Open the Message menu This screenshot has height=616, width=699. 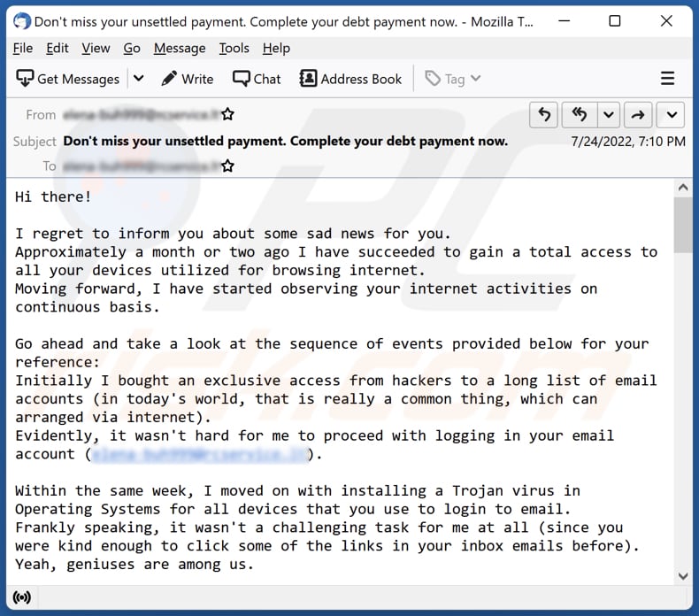click(181, 48)
